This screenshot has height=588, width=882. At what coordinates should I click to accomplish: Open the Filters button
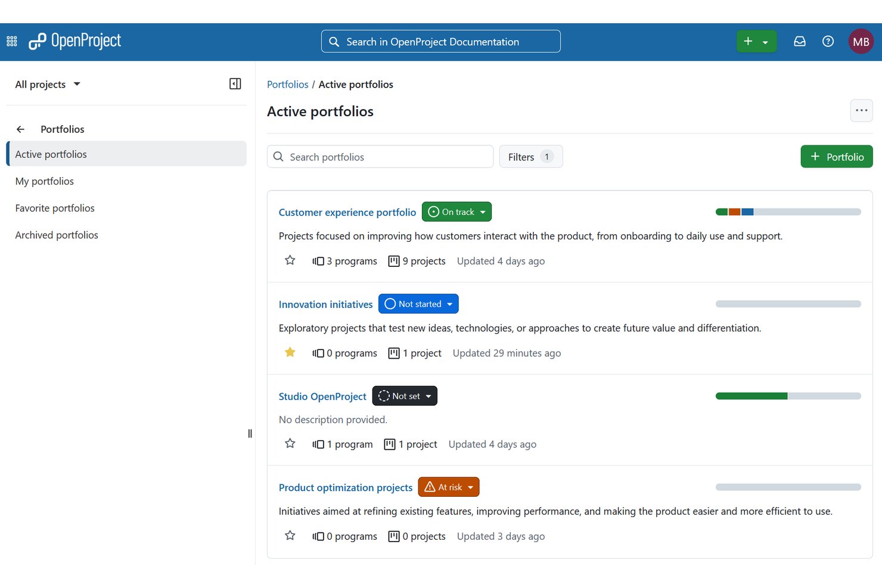point(531,157)
